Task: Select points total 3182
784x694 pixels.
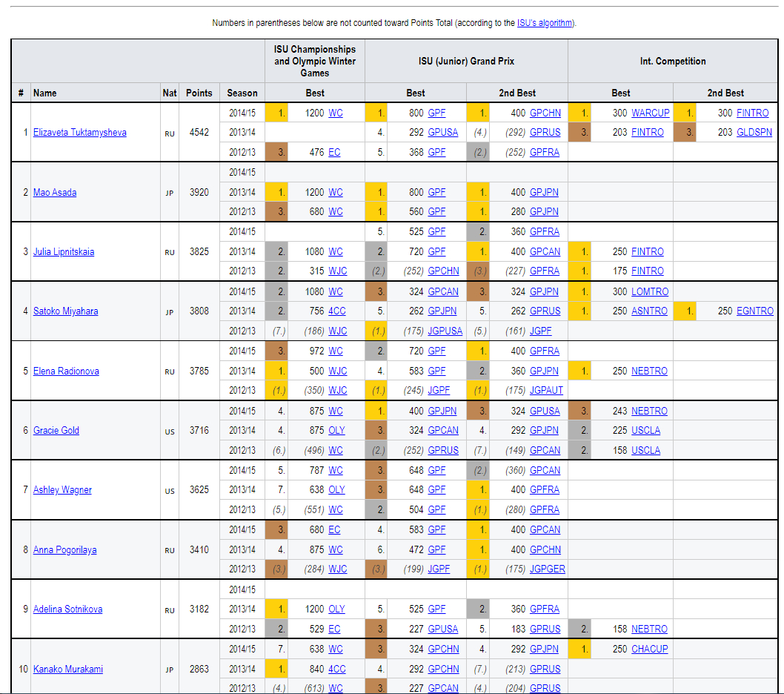Action: [199, 609]
